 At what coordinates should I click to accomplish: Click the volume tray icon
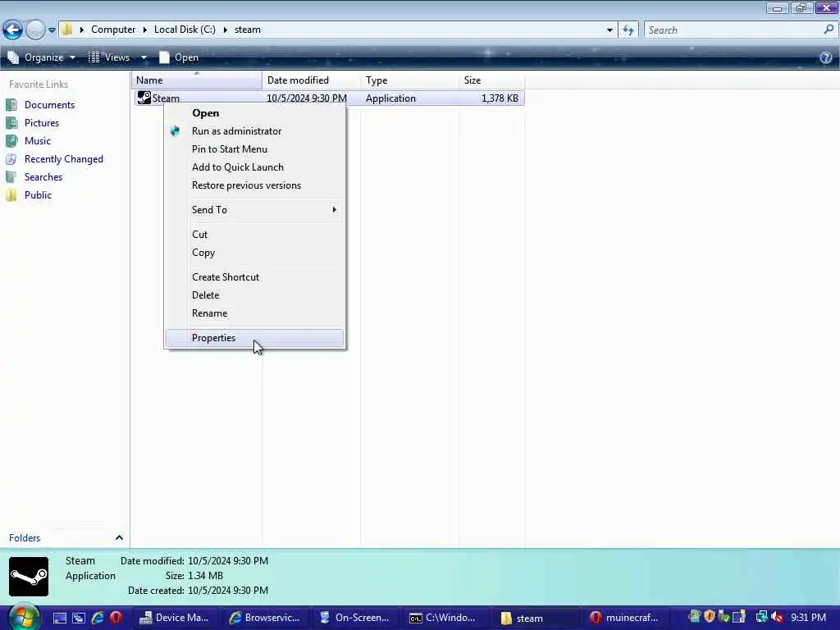tap(777, 618)
